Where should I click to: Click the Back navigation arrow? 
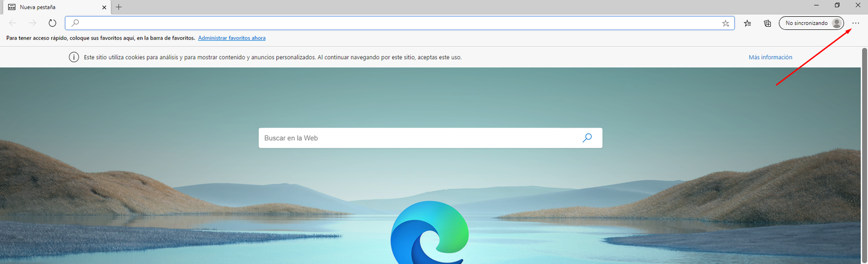tap(13, 23)
